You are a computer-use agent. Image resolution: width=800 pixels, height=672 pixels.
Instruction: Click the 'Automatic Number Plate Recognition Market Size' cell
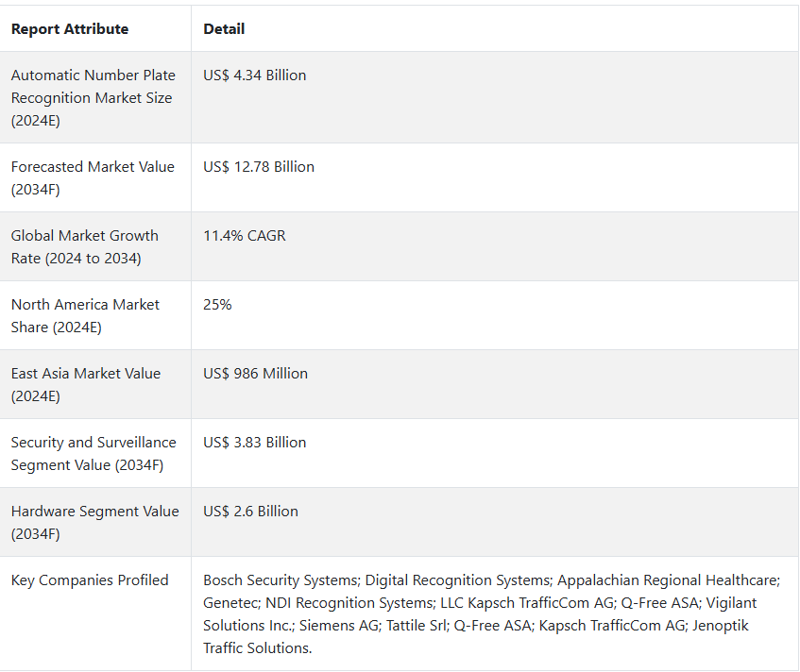click(x=93, y=97)
